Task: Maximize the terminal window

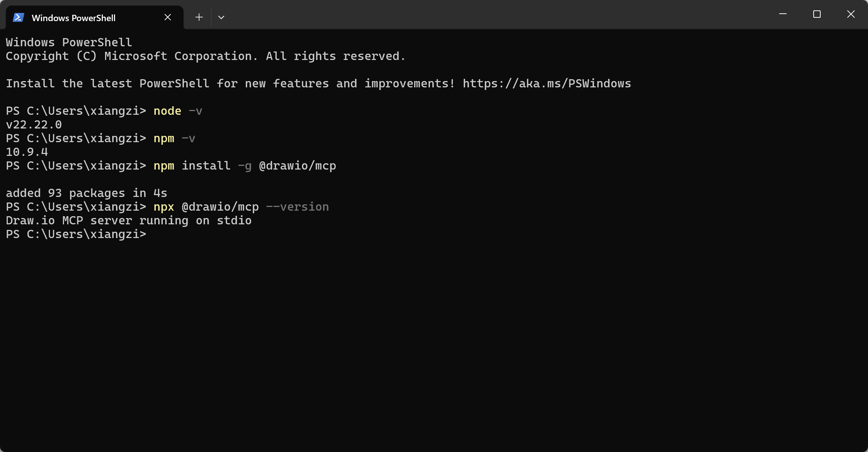Action: (x=817, y=14)
